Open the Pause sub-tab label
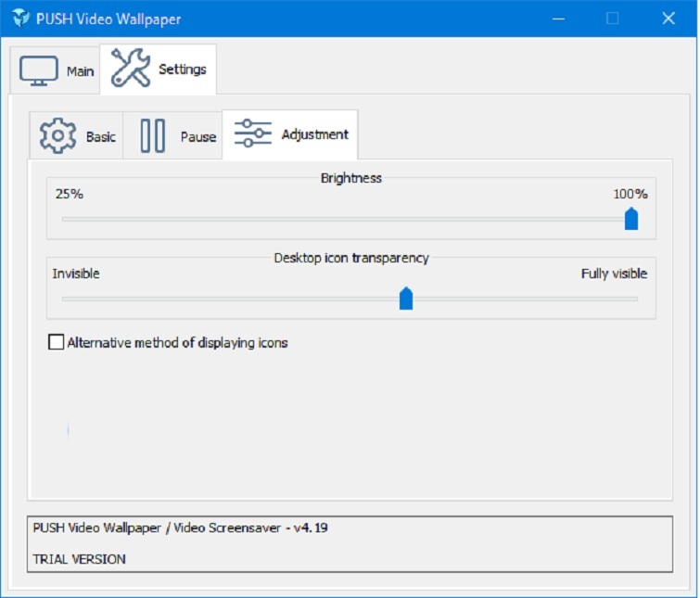 pos(197,136)
